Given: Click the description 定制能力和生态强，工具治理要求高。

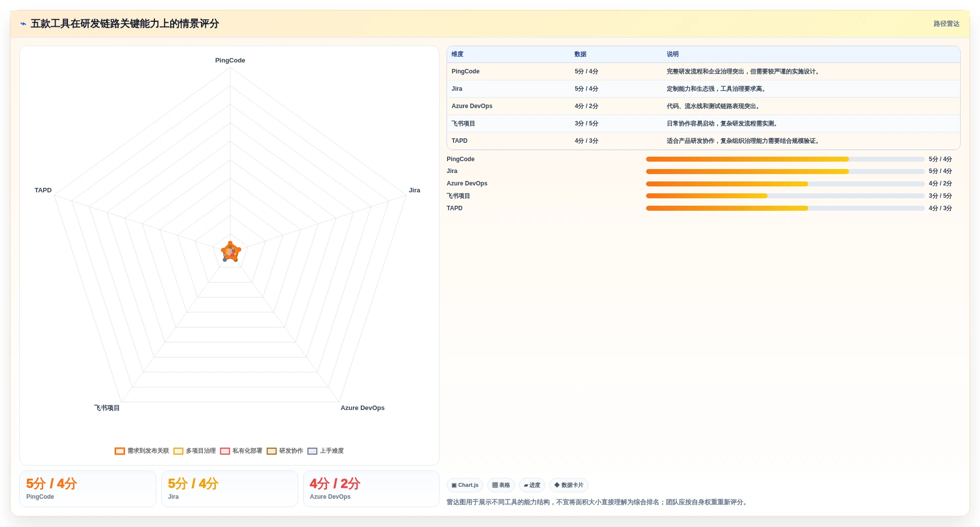Looking at the screenshot, I should 717,89.
